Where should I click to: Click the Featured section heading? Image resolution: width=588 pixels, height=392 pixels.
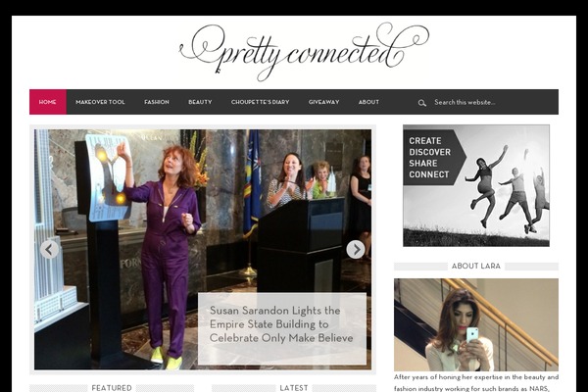[112, 388]
